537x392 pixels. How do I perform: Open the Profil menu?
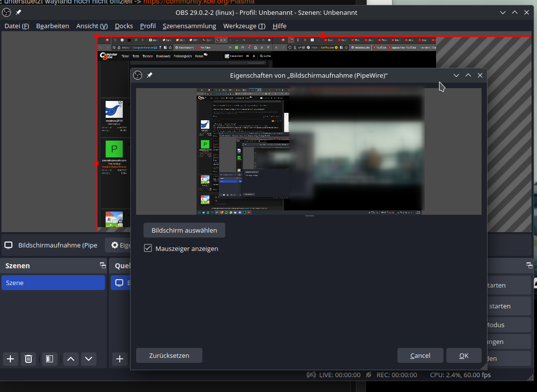coord(147,26)
